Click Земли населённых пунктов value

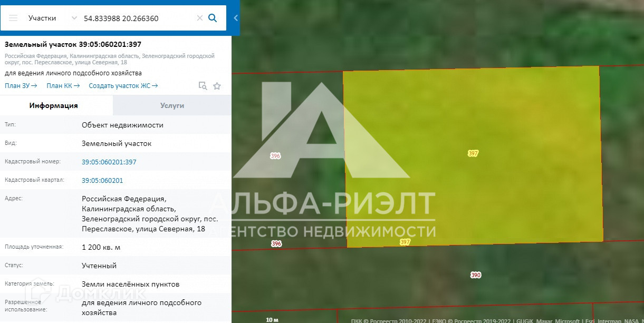click(x=131, y=284)
